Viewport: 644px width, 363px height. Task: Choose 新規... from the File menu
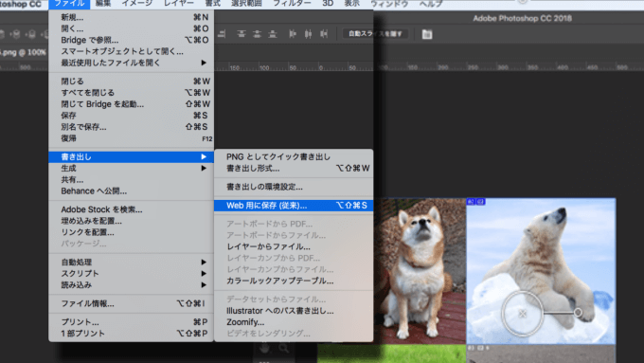click(131, 17)
